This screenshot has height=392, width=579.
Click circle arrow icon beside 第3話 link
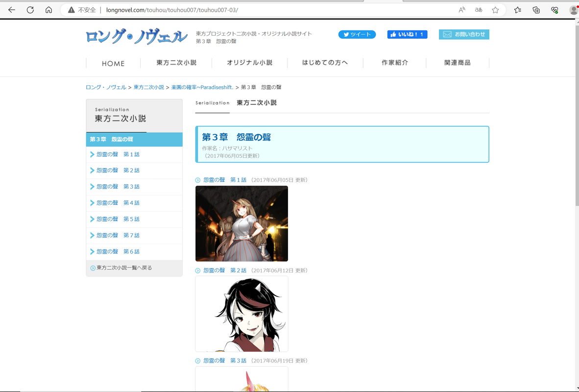(198, 361)
